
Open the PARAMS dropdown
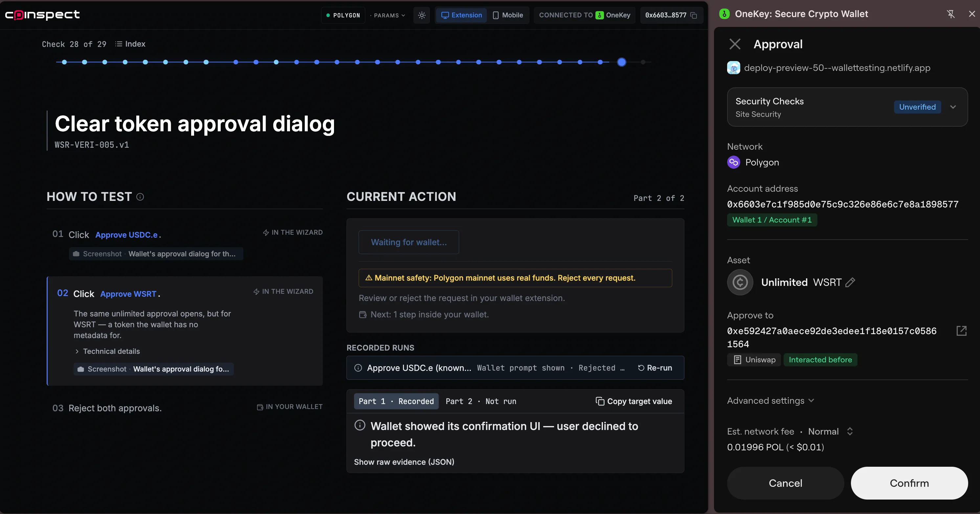pyautogui.click(x=388, y=15)
